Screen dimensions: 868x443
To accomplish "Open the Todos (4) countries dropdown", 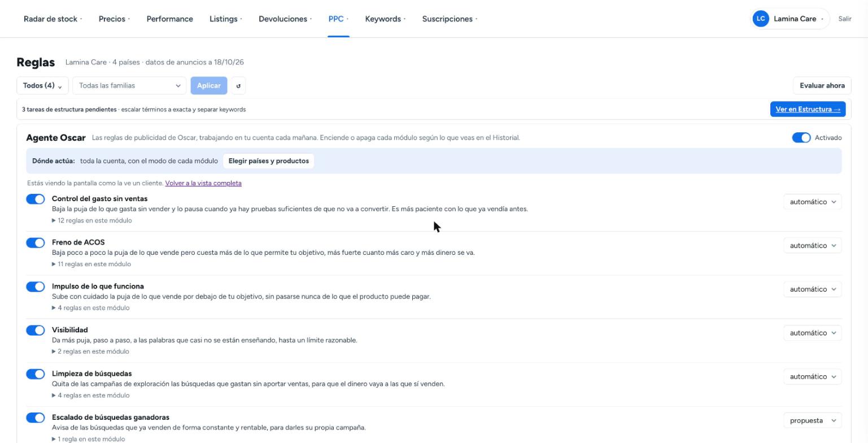I will pos(42,86).
